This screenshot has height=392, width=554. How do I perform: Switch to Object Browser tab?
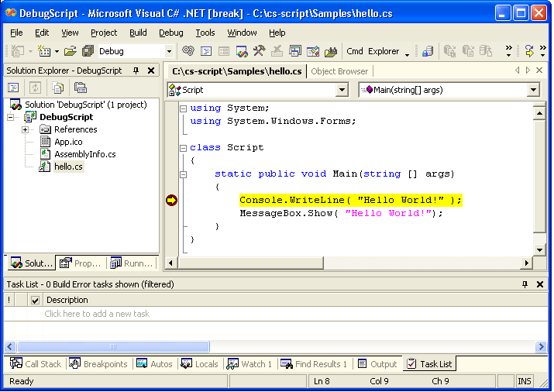[339, 71]
